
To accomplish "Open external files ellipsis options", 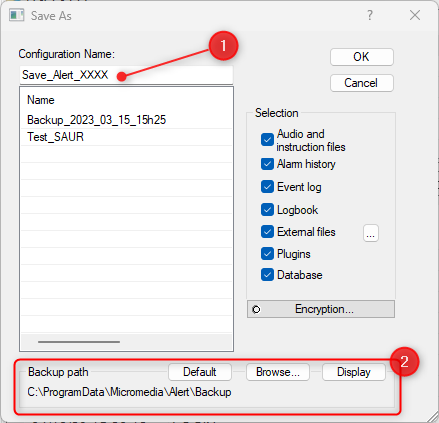I will [x=371, y=233].
